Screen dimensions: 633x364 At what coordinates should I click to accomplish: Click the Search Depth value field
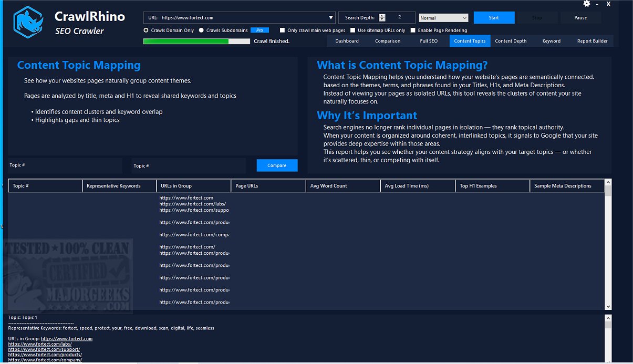(400, 17)
